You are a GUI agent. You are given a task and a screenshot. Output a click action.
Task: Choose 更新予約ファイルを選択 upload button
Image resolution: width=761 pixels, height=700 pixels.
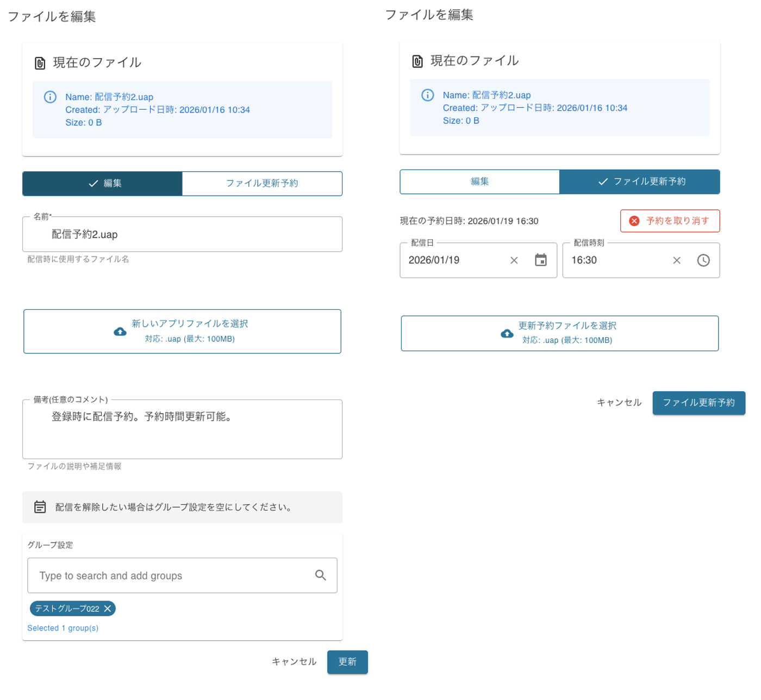click(x=559, y=333)
